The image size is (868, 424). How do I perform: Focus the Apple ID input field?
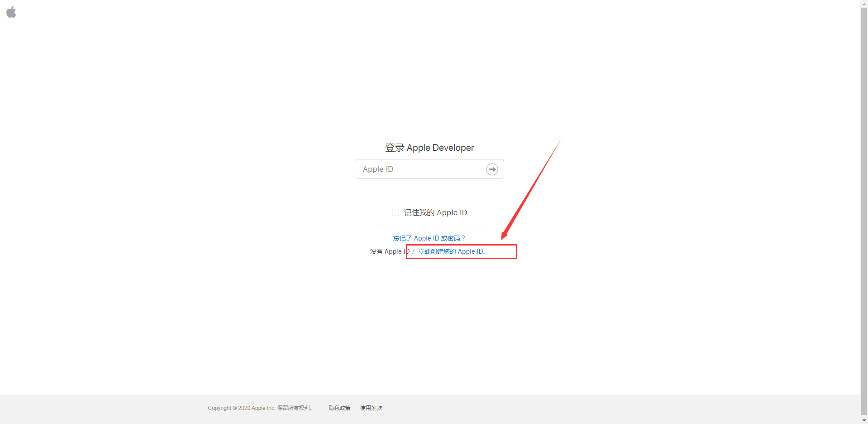point(429,169)
